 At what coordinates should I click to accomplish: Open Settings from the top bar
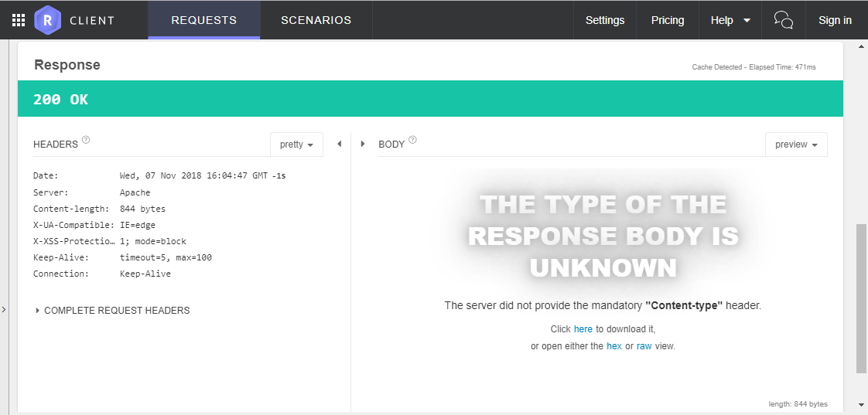point(604,20)
